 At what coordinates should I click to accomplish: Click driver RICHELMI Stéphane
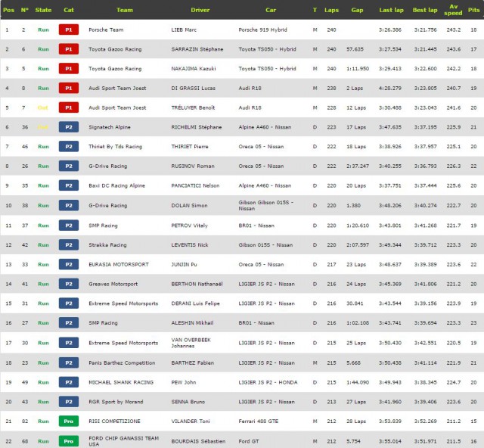(197, 127)
